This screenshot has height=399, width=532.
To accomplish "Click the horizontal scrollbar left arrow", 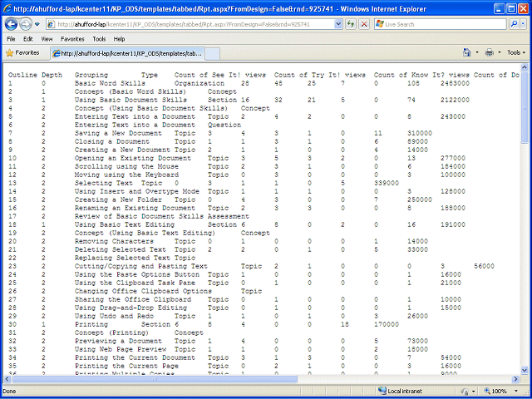I will (7, 379).
